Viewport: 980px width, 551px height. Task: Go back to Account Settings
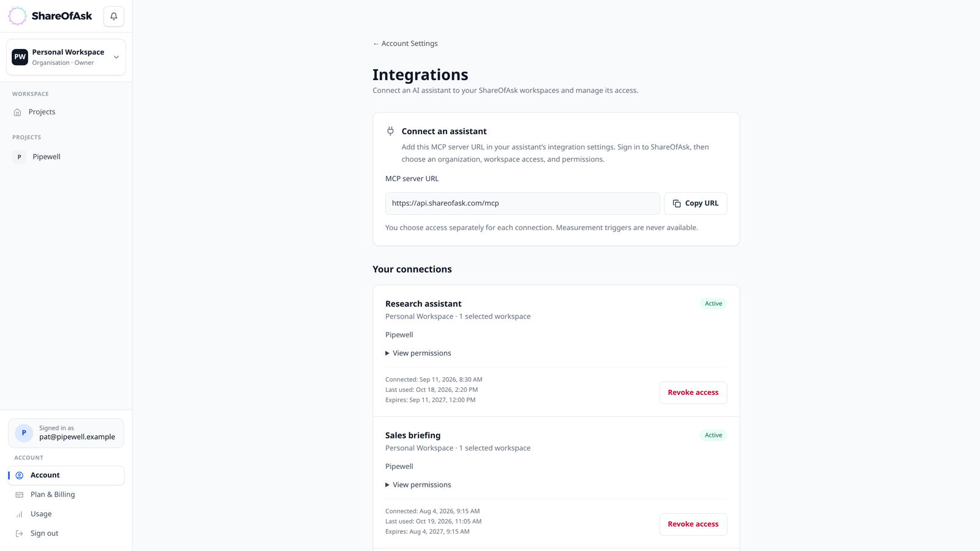(405, 43)
